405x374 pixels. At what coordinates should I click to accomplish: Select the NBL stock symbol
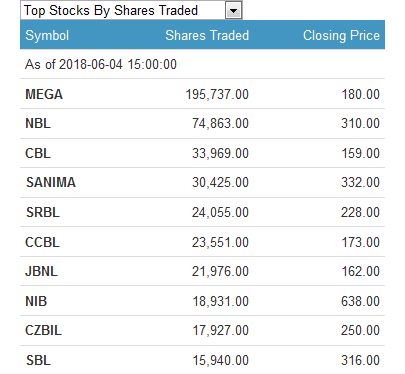coord(38,124)
